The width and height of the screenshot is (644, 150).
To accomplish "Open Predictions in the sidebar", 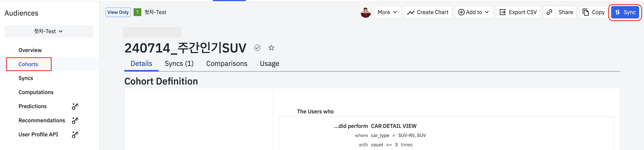I will point(32,106).
